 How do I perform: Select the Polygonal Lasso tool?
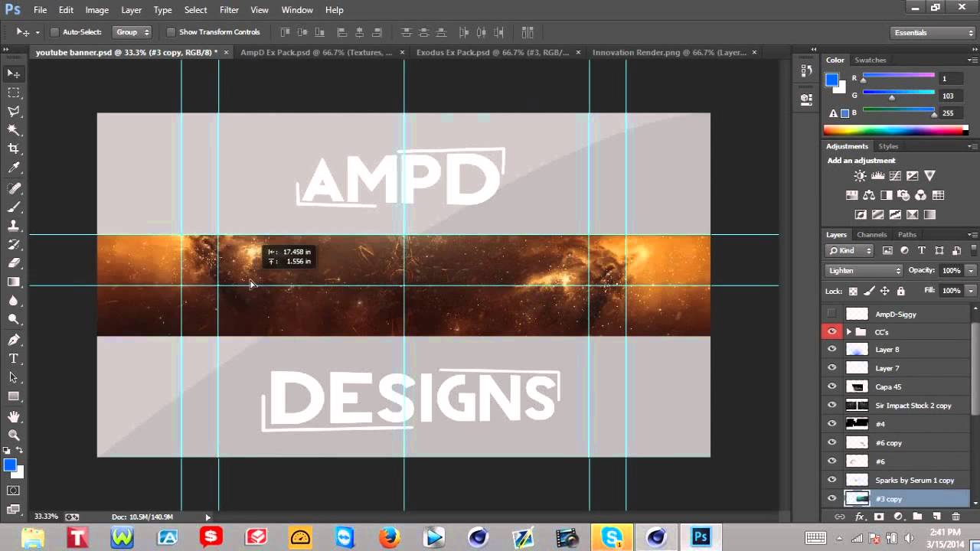(14, 112)
